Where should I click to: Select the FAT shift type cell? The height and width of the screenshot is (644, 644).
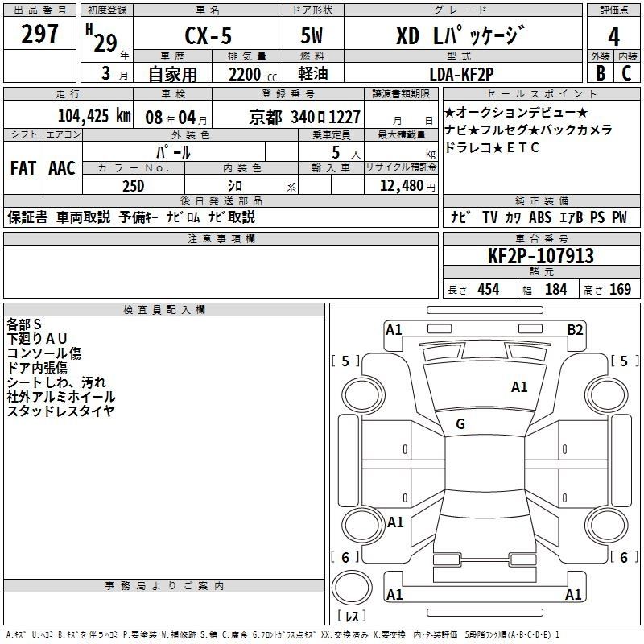(23, 168)
